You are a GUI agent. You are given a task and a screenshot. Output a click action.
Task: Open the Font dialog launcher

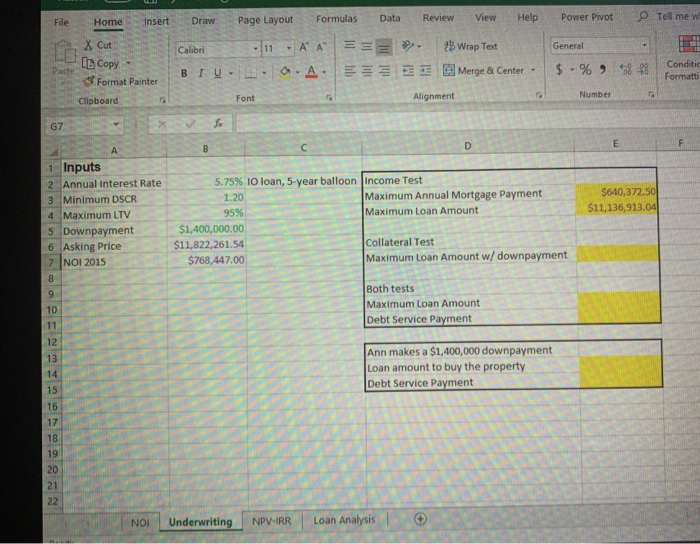(329, 98)
